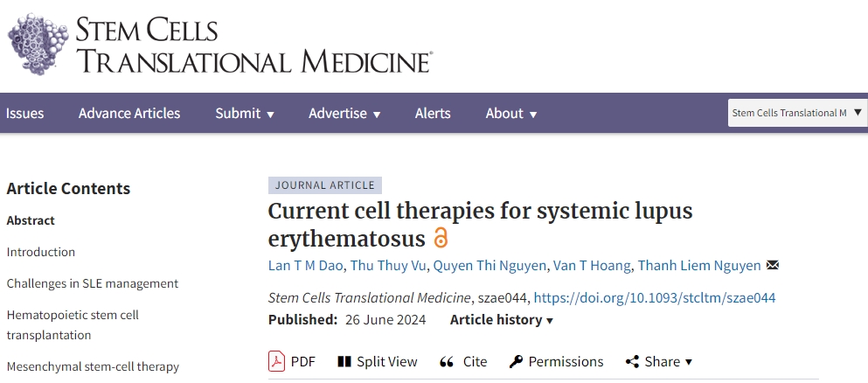Open the article DOI link
This screenshot has height=383, width=868.
[x=655, y=297]
